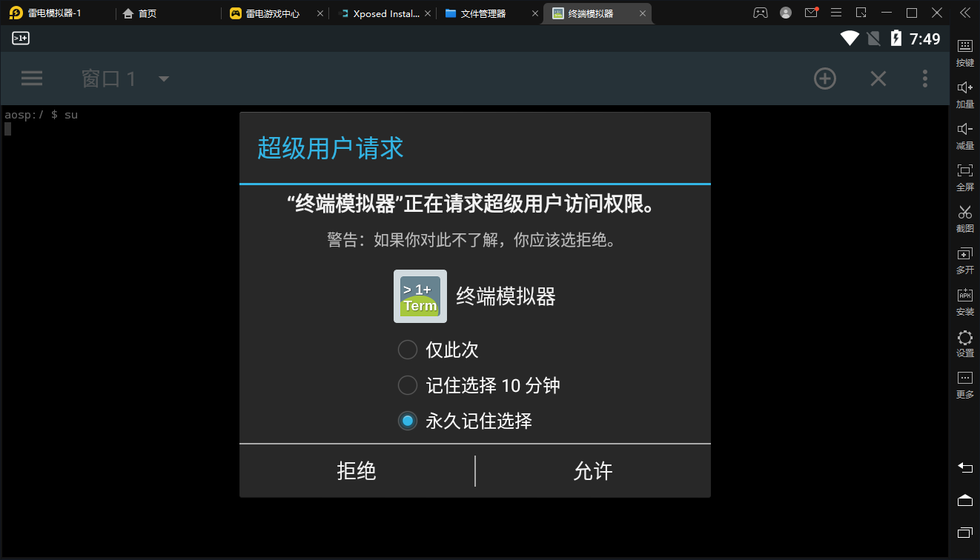Image resolution: width=980 pixels, height=560 pixels.
Task: Open the mail notifications icon
Action: [811, 13]
